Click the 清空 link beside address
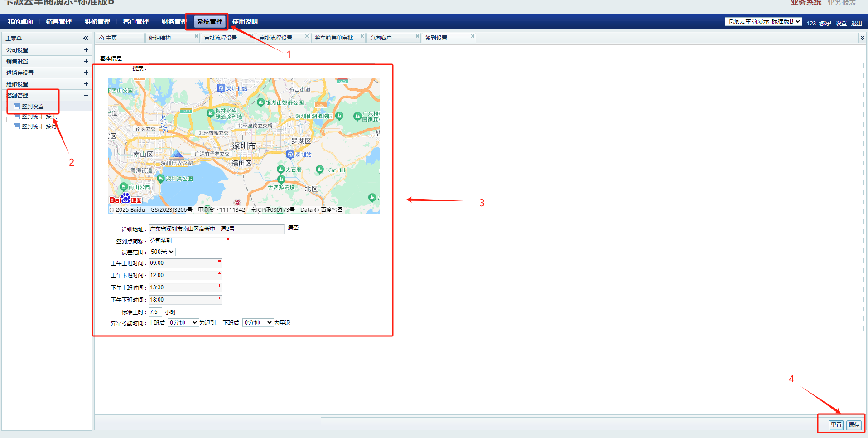868x438 pixels. click(293, 228)
